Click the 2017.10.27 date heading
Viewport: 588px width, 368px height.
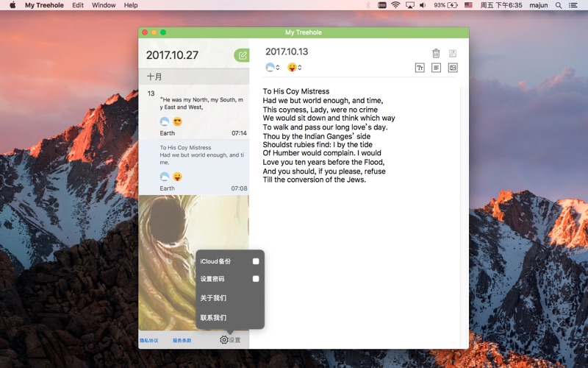(172, 55)
